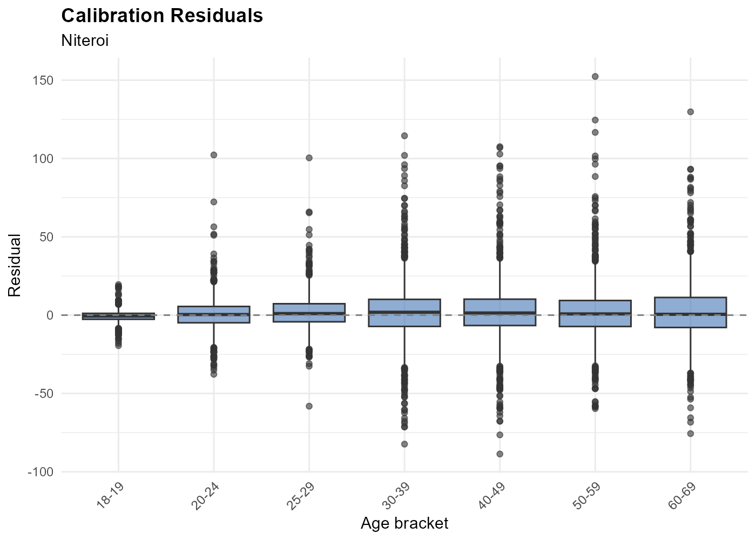Click the 30-39 box in the boxplot
This screenshot has width=756, height=540.
(404, 313)
